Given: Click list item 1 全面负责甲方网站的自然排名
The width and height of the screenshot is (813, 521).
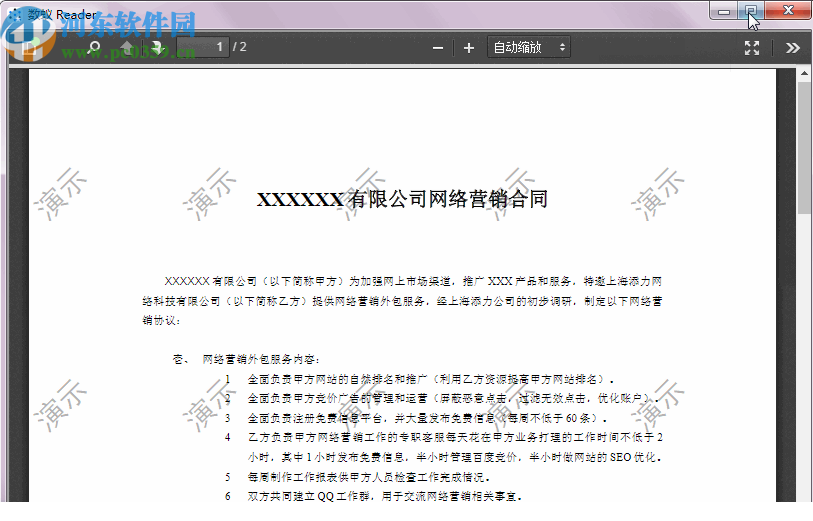Looking at the screenshot, I should [x=419, y=379].
